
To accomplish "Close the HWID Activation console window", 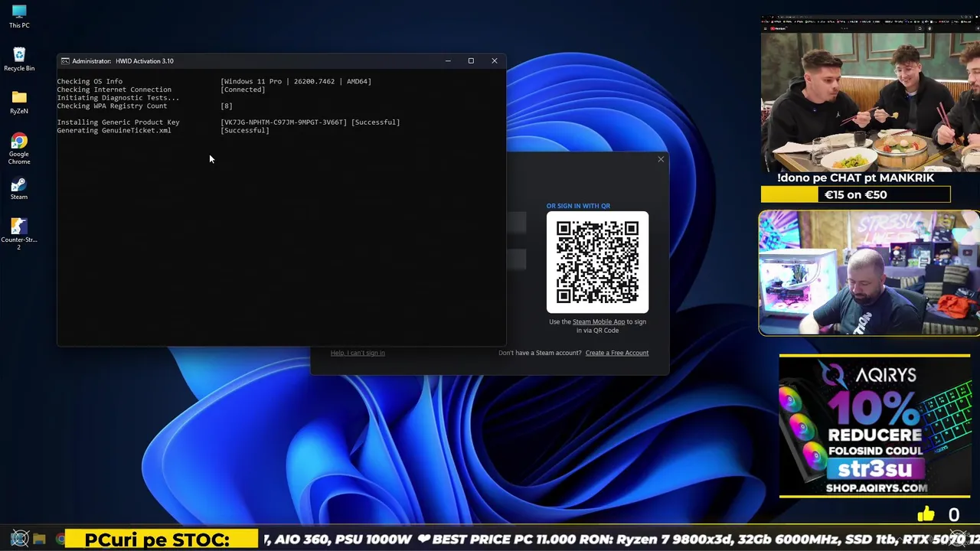I will tap(495, 61).
